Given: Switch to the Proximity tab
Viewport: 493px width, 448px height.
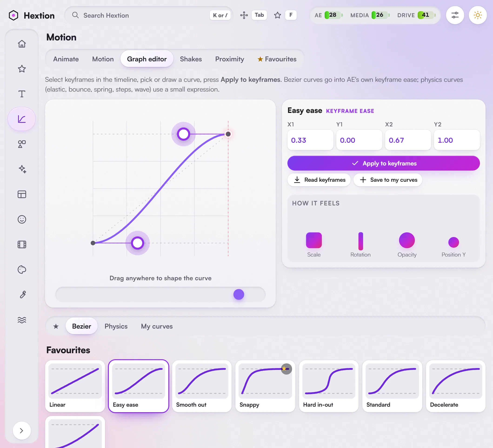Looking at the screenshot, I should pyautogui.click(x=229, y=59).
